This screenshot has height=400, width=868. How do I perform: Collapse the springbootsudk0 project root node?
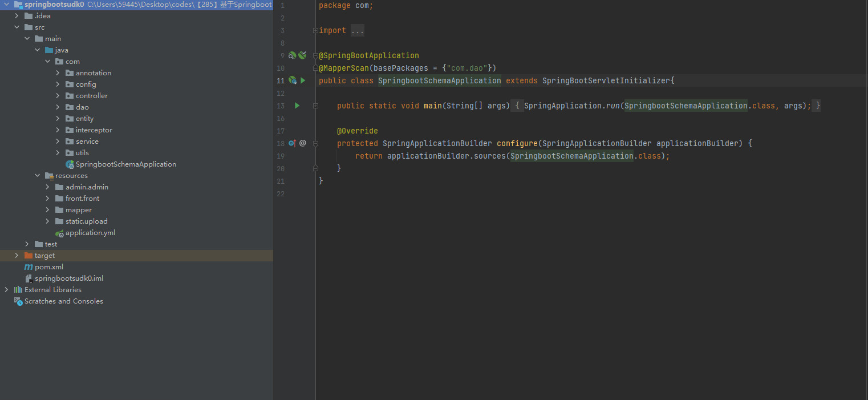[6, 5]
